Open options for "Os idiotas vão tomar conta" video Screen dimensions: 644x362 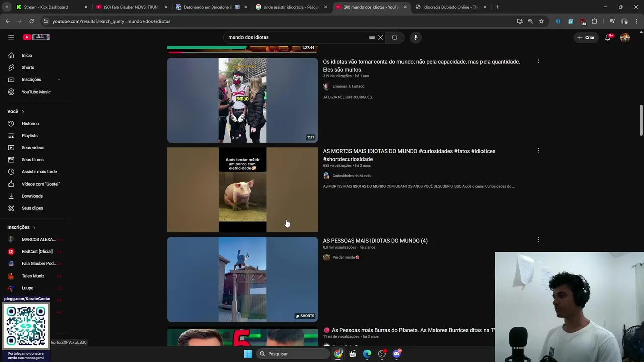coord(538,61)
